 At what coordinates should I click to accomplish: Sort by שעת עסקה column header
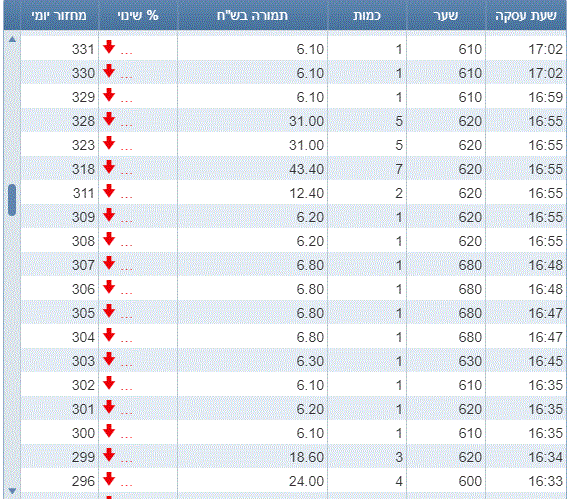(526, 15)
